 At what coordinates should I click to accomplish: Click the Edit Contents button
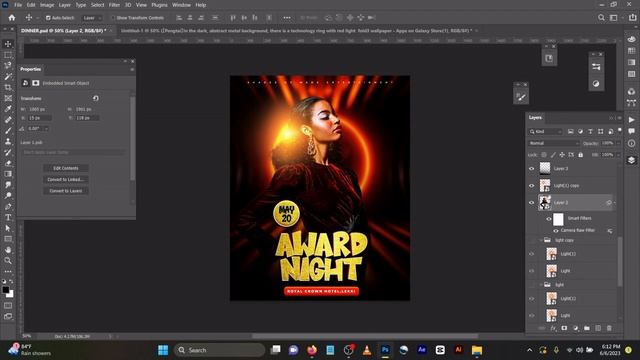[66, 168]
